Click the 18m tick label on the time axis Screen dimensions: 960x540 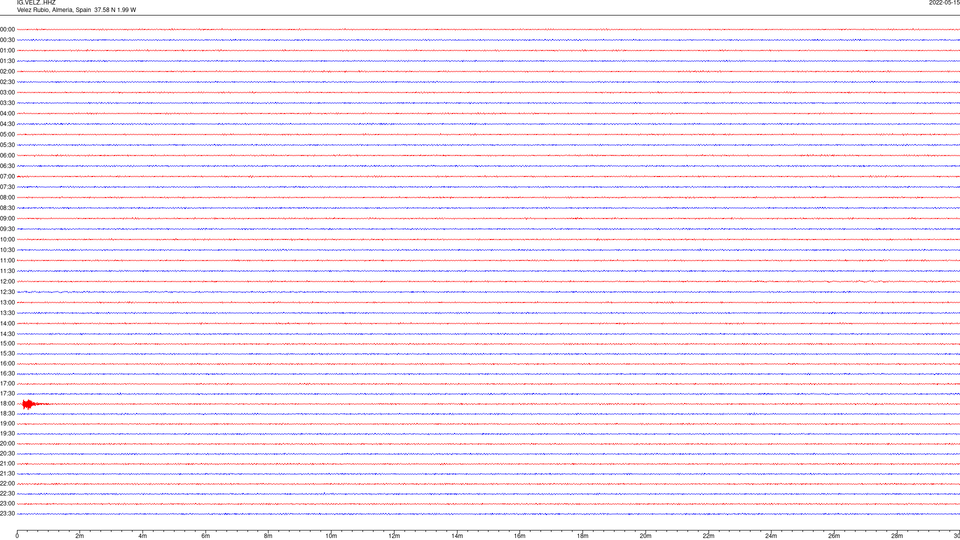point(583,536)
